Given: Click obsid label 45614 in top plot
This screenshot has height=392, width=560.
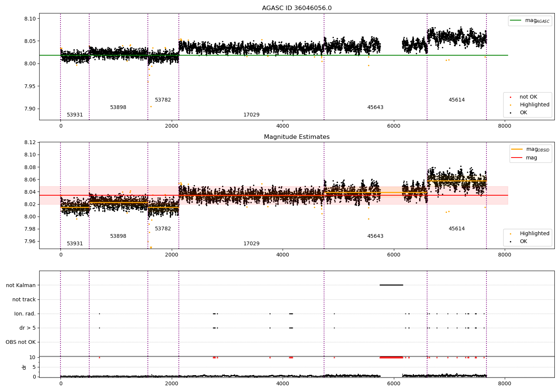Looking at the screenshot, I should pyautogui.click(x=457, y=100).
